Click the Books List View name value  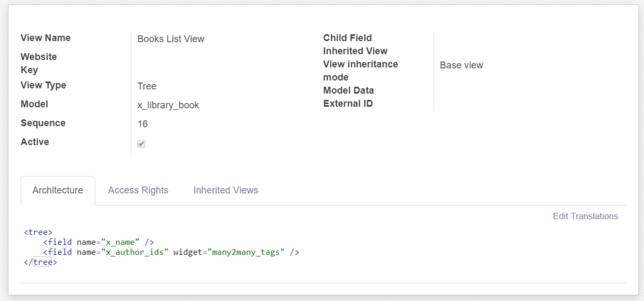[x=171, y=39]
